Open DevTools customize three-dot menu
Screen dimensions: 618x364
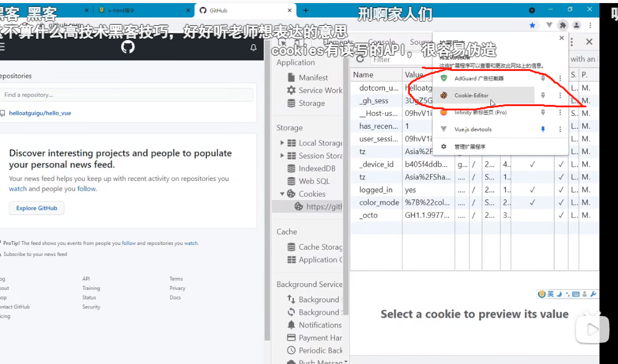pyautogui.click(x=572, y=42)
